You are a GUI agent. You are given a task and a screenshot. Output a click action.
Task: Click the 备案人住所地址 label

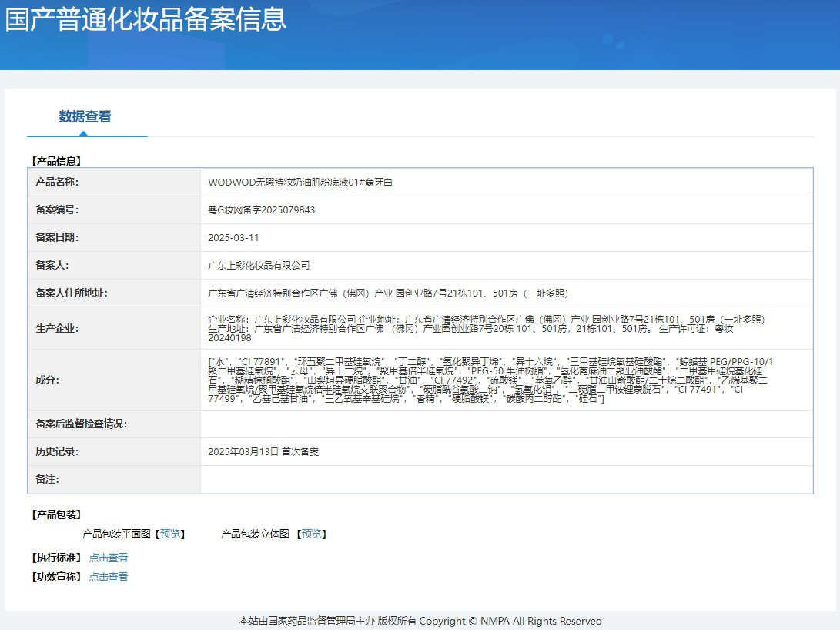tap(72, 293)
